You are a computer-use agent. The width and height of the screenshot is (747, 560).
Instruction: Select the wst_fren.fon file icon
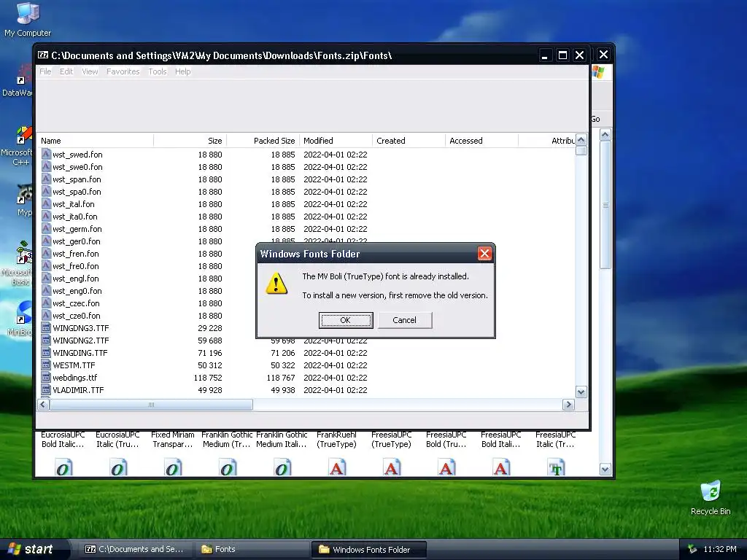[46, 253]
